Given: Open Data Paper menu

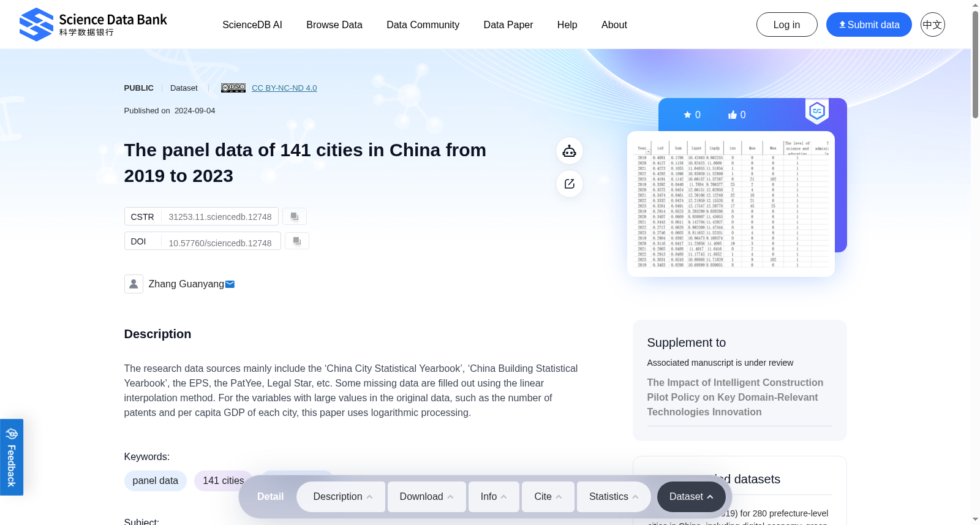Looking at the screenshot, I should pos(508,25).
